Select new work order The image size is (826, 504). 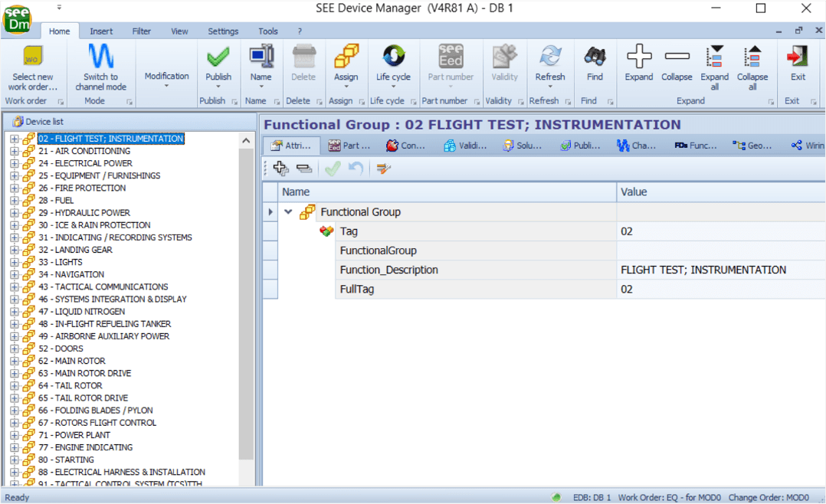tap(34, 65)
